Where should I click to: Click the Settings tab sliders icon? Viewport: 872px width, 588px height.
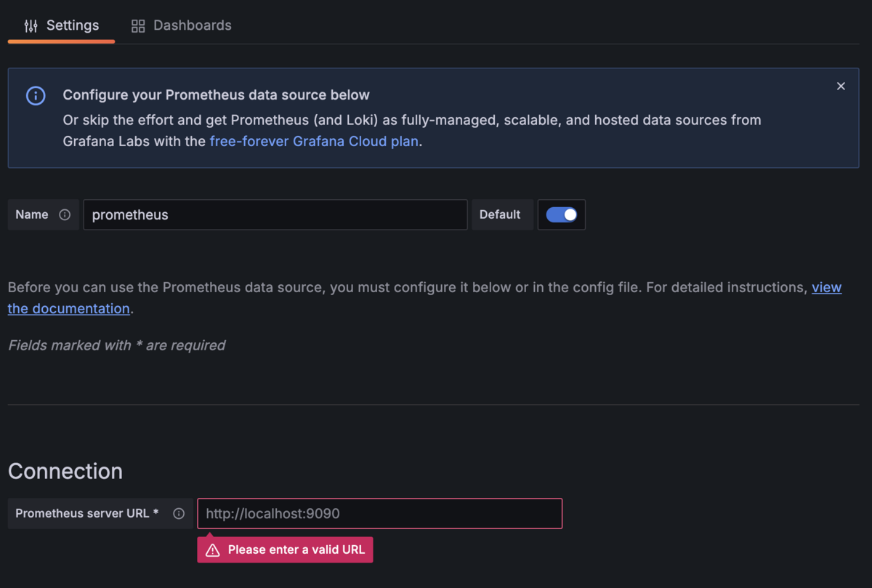31,26
